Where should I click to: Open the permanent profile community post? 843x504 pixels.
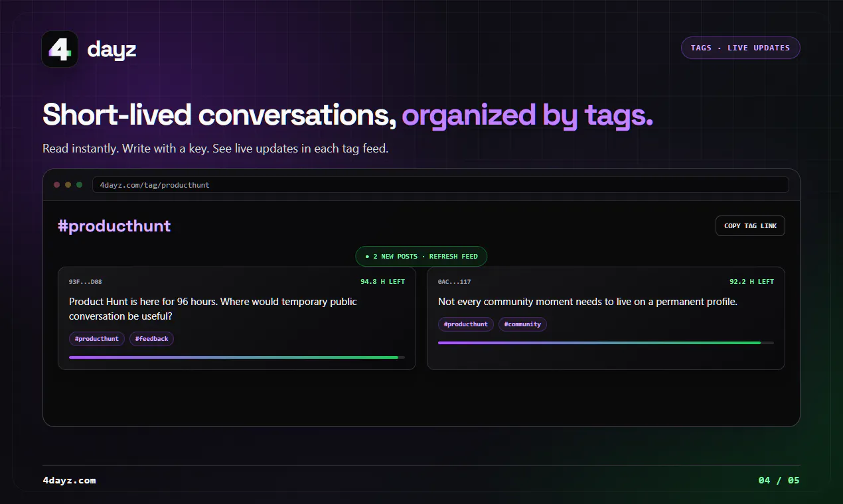click(606, 318)
